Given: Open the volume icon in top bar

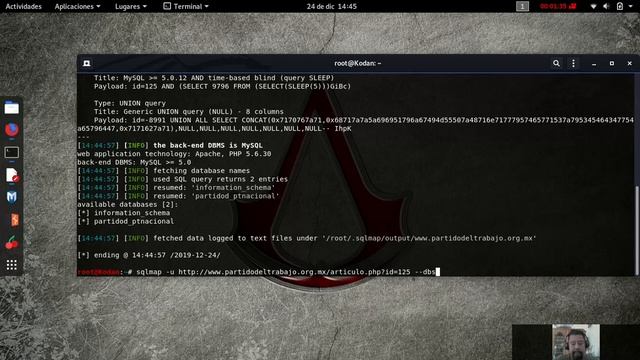Looking at the screenshot, I should pyautogui.click(x=606, y=6).
